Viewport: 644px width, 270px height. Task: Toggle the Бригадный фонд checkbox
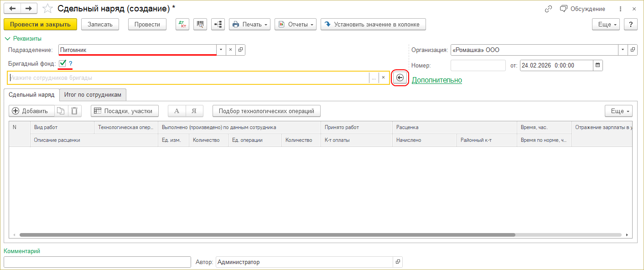pos(62,63)
